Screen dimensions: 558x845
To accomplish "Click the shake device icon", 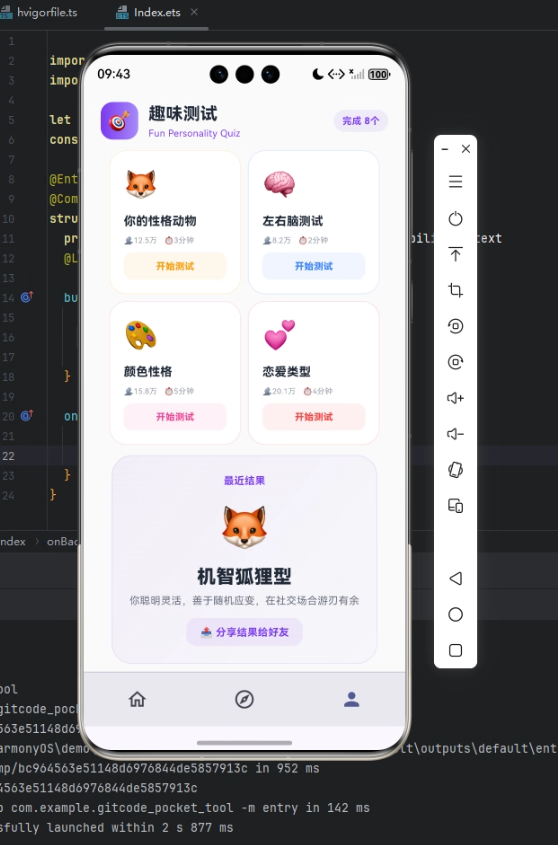I will coord(455,469).
